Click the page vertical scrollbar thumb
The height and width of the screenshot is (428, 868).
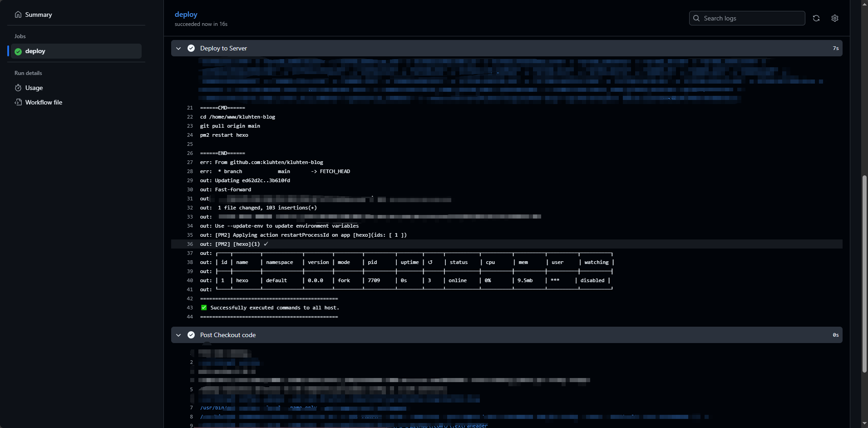(x=864, y=273)
